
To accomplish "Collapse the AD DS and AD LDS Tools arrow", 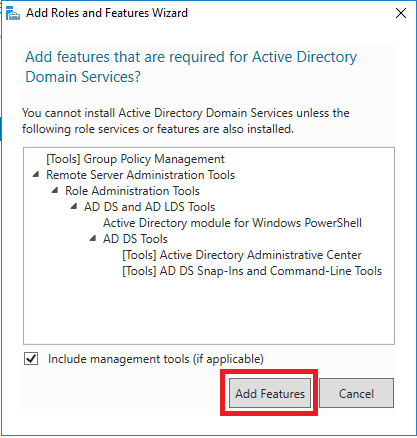I will pos(74,206).
